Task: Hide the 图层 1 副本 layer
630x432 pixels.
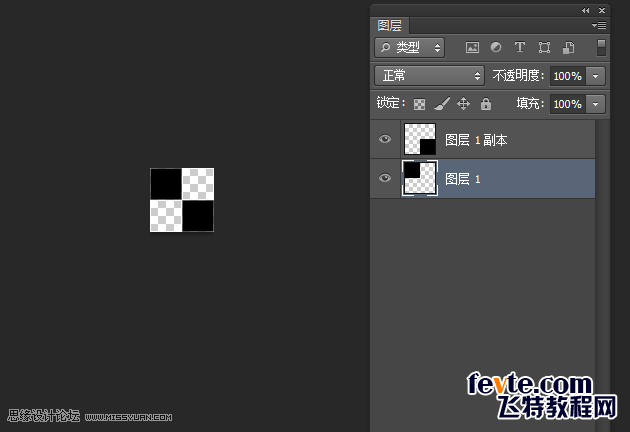Action: point(385,139)
